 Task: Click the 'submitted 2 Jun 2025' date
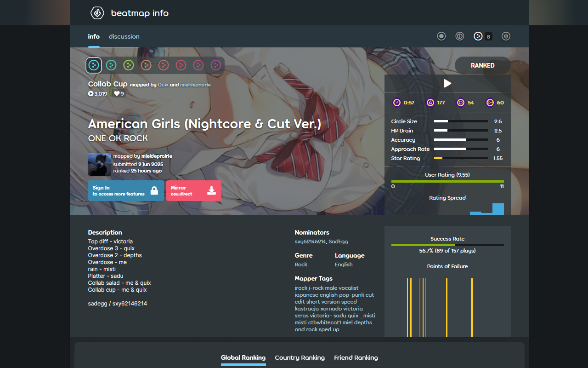pyautogui.click(x=138, y=164)
